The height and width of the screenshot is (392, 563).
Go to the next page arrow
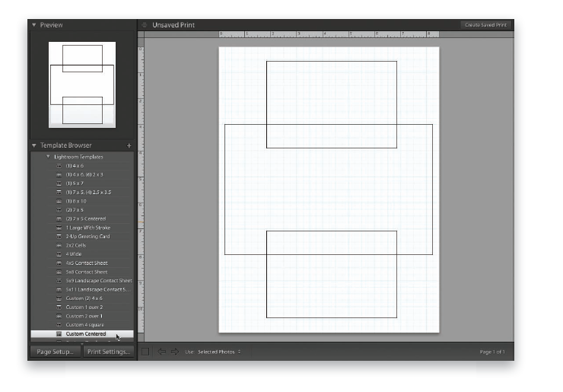174,352
